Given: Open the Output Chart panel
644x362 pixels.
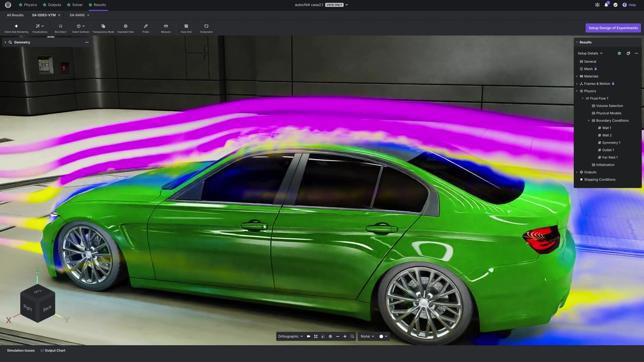Looking at the screenshot, I should pos(53,351).
